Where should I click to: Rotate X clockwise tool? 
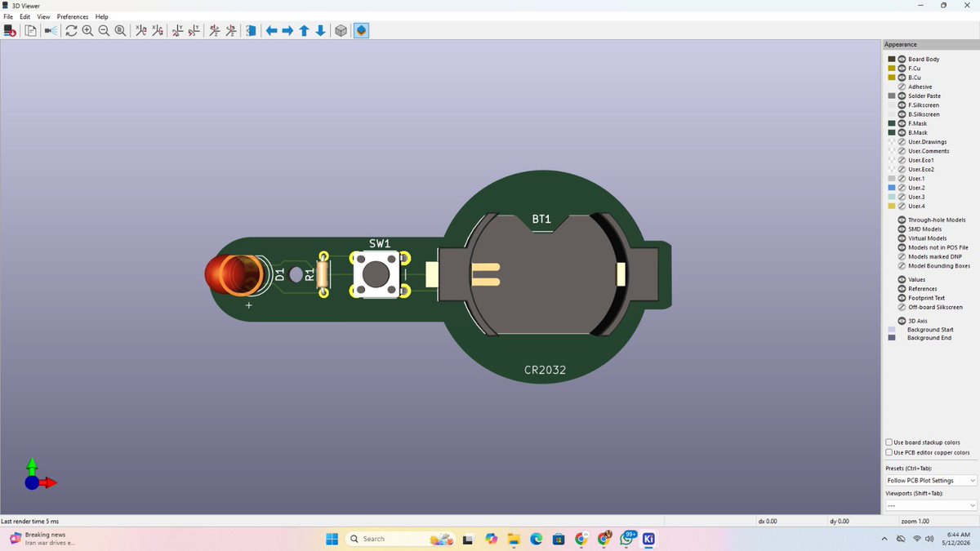pos(140,30)
